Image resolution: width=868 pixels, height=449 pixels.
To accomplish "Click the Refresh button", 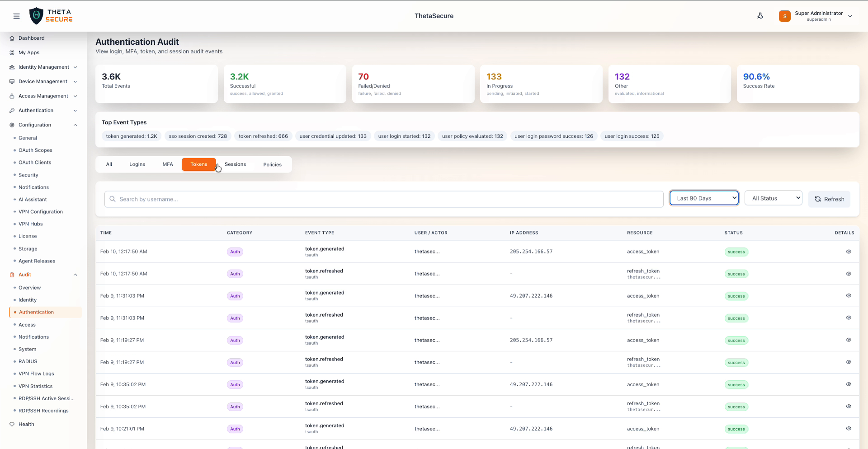I will [829, 199].
